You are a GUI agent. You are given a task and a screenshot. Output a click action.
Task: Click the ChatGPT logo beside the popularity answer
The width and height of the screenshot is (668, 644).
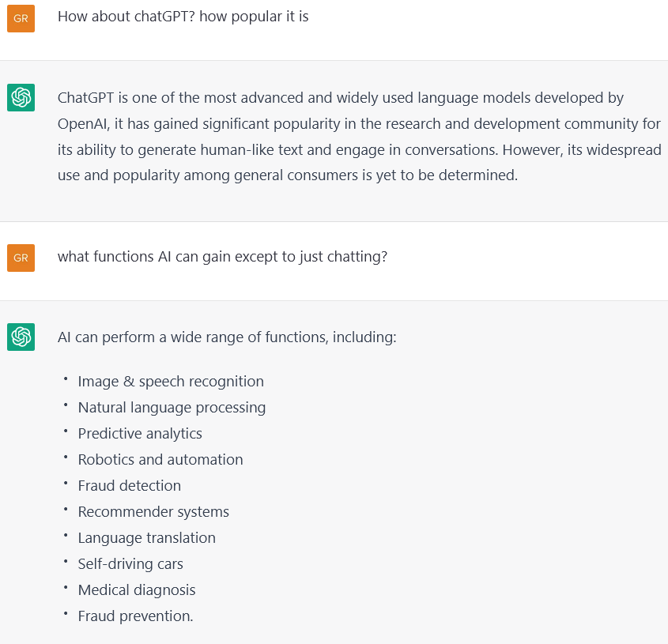point(21,98)
